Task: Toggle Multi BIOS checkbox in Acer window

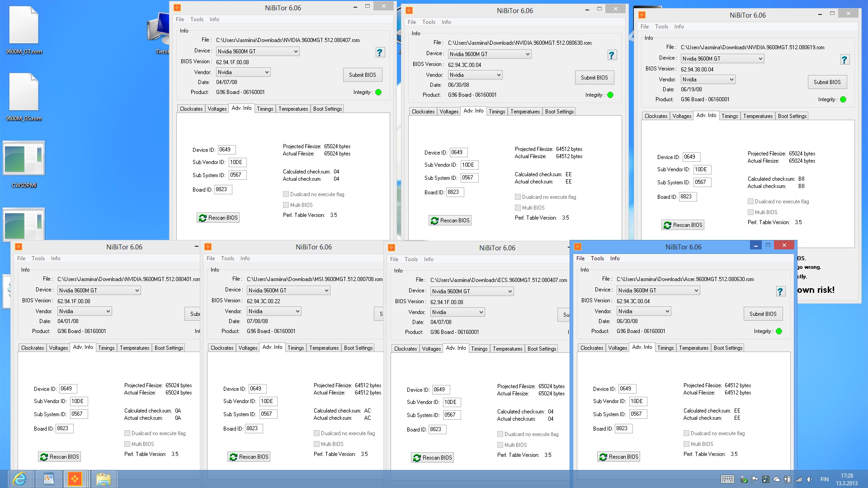Action: tap(687, 444)
